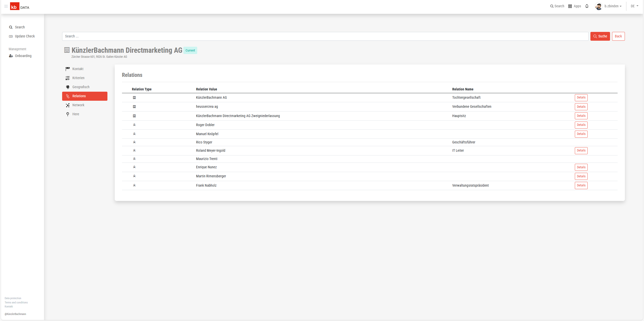Click person icon in Frank Nabholz row

[134, 185]
